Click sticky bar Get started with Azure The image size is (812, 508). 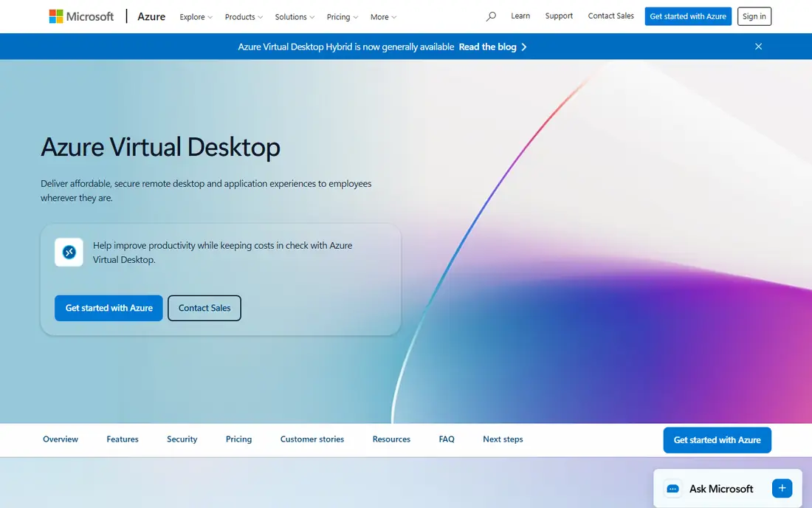pyautogui.click(x=717, y=440)
